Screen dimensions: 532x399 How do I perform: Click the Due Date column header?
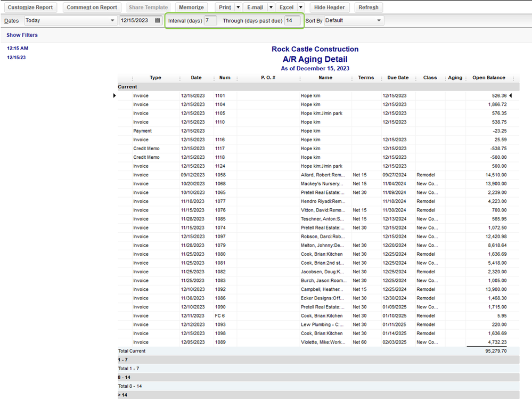[398, 78]
